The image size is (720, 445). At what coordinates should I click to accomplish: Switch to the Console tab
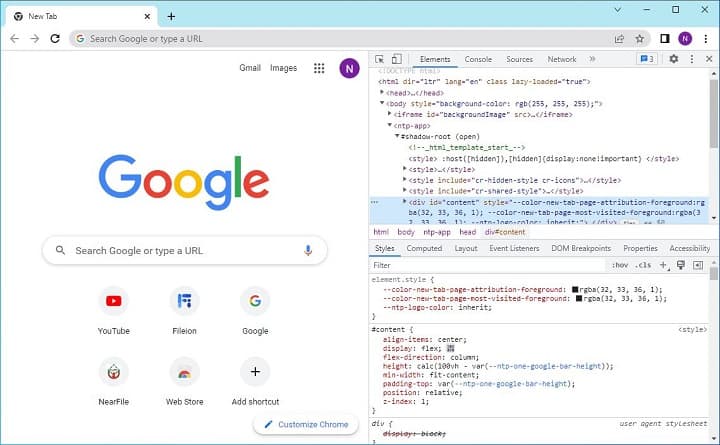point(478,59)
